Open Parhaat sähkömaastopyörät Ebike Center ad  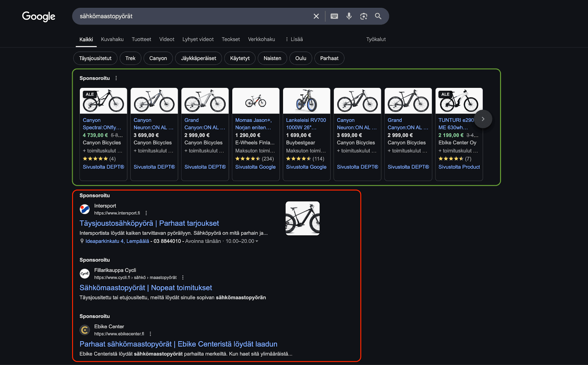[x=178, y=344]
